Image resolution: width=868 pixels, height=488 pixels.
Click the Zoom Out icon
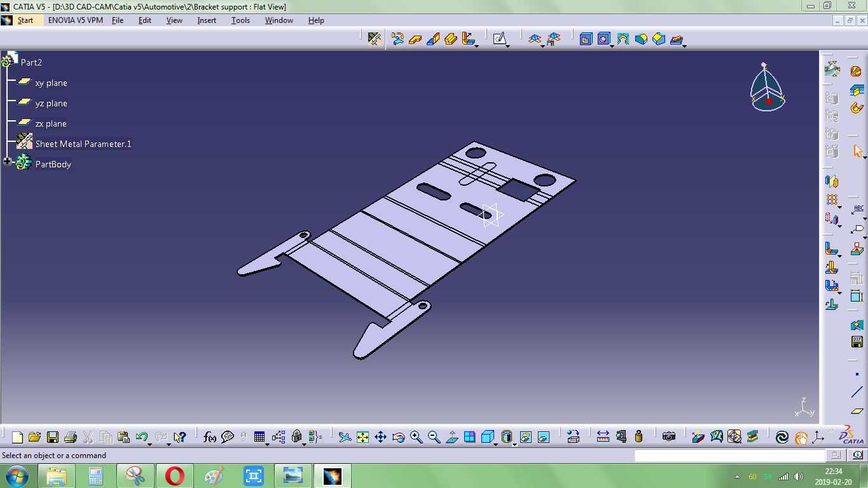(x=434, y=437)
